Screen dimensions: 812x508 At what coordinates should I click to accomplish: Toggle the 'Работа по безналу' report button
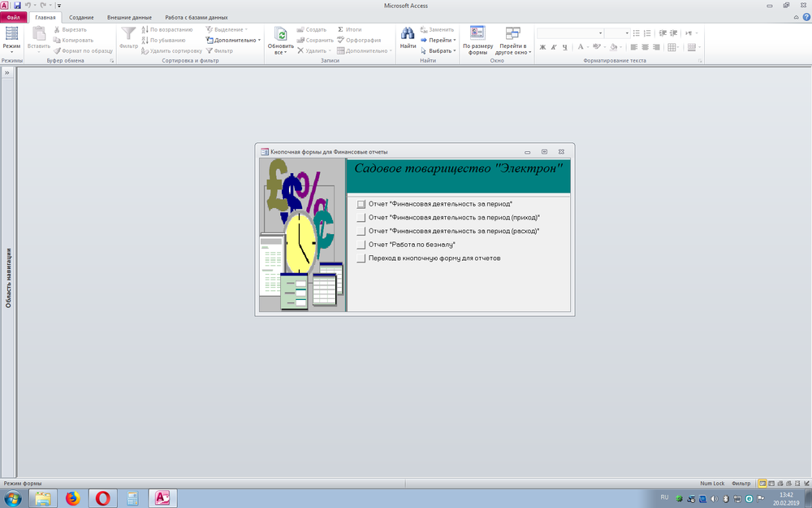(x=361, y=245)
